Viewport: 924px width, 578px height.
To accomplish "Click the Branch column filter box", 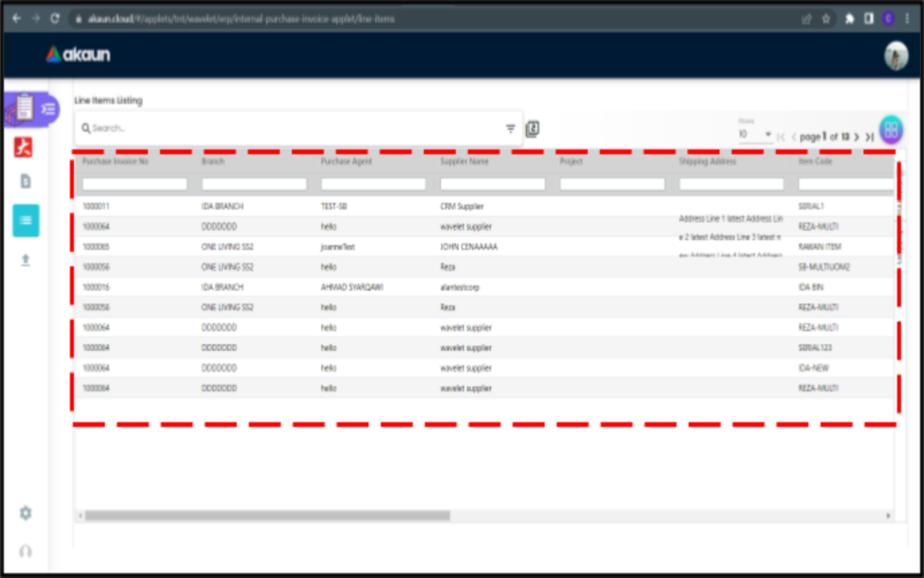I will (x=254, y=184).
